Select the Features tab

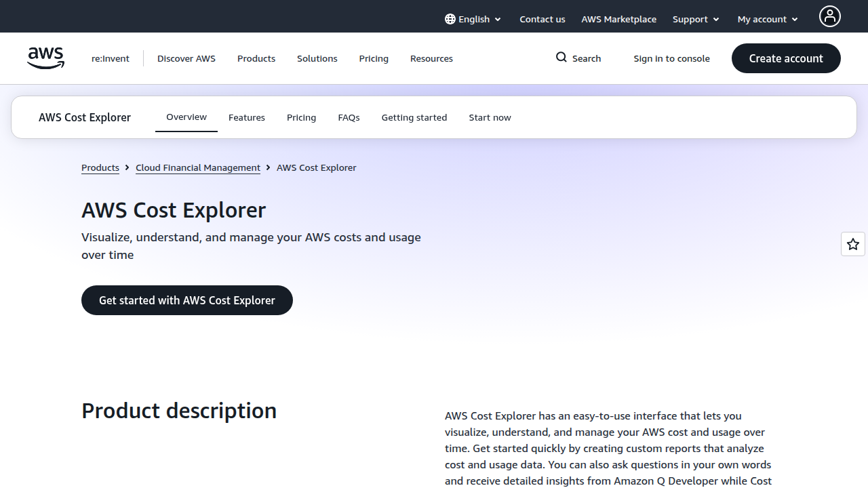click(247, 117)
